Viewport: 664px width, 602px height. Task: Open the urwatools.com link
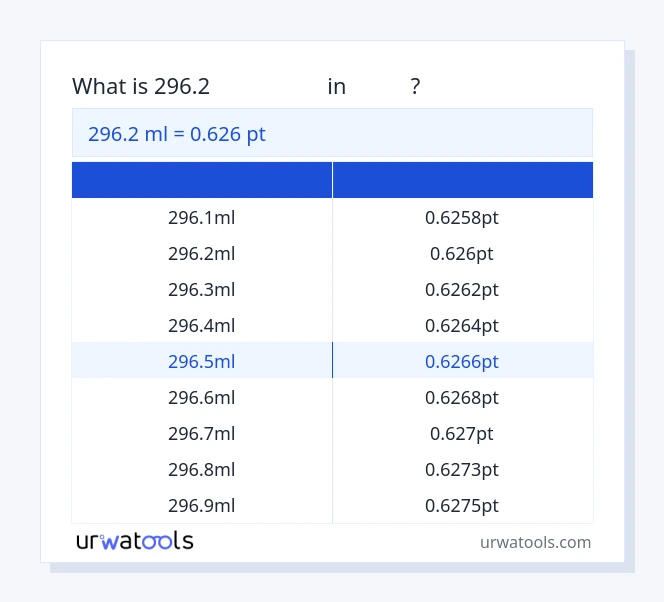click(x=535, y=542)
